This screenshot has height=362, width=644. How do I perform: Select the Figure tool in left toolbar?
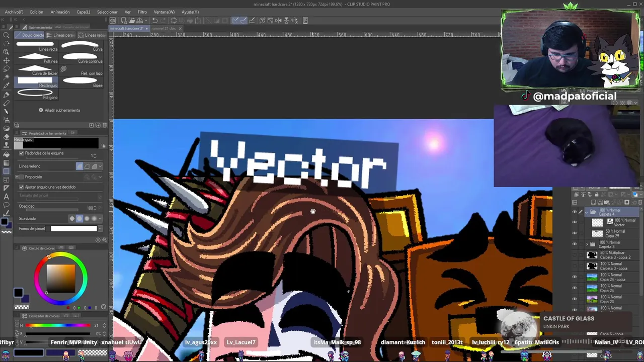tap(6, 171)
